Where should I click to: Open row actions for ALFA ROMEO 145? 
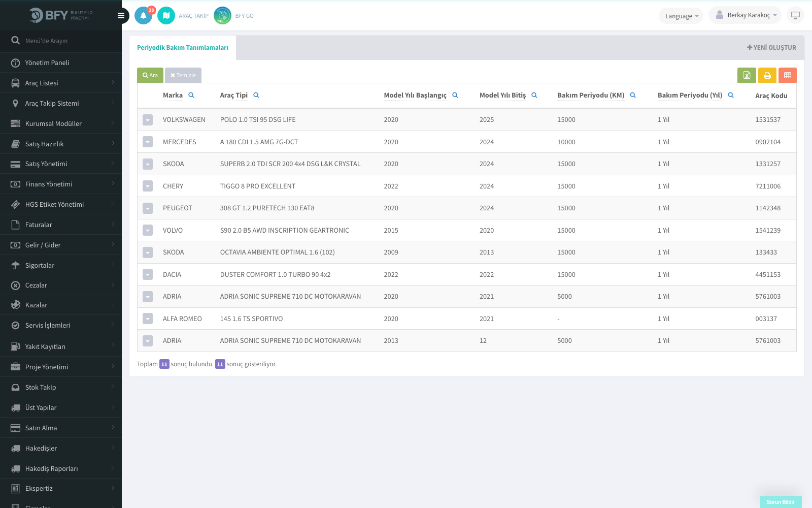point(148,319)
